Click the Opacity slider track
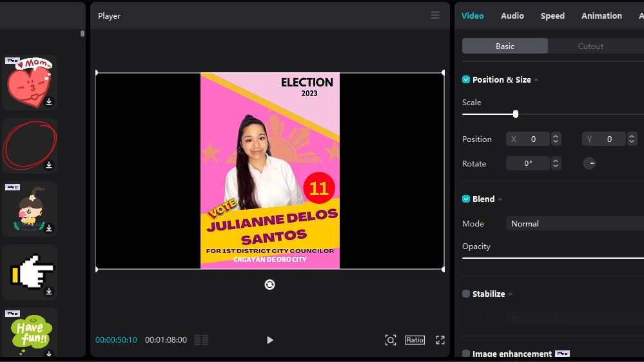Viewport: 644px width, 362px height. tap(553, 258)
